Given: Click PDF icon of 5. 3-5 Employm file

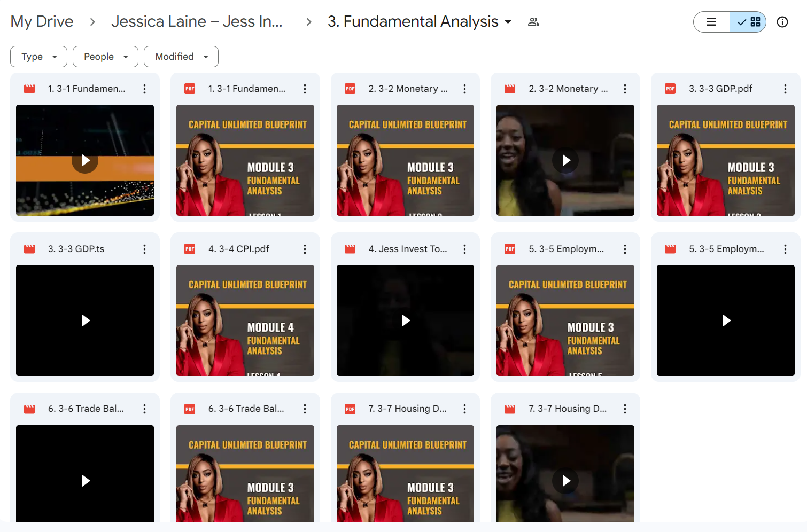Looking at the screenshot, I should [510, 249].
